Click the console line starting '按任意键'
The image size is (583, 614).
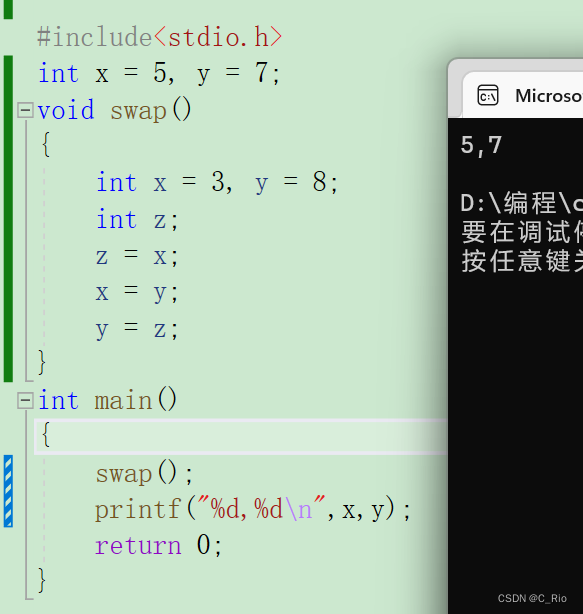pyautogui.click(x=522, y=261)
